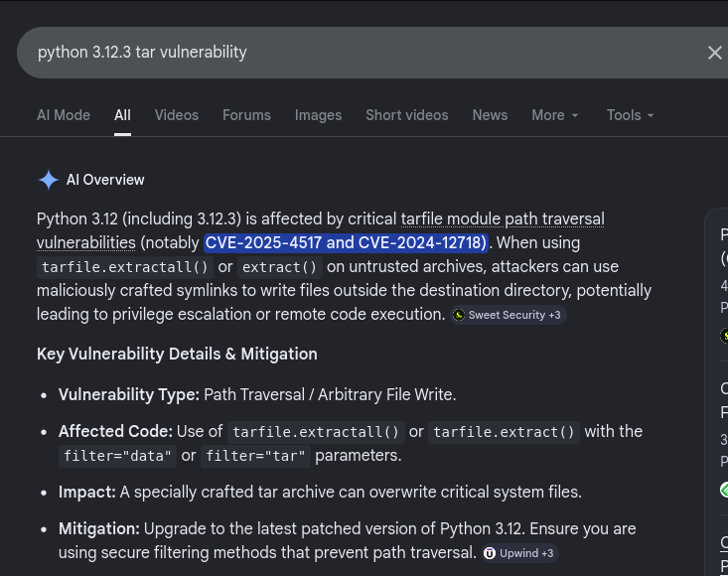The height and width of the screenshot is (576, 728).
Task: Click the tarfile.extract() code snippet
Action: coord(504,432)
